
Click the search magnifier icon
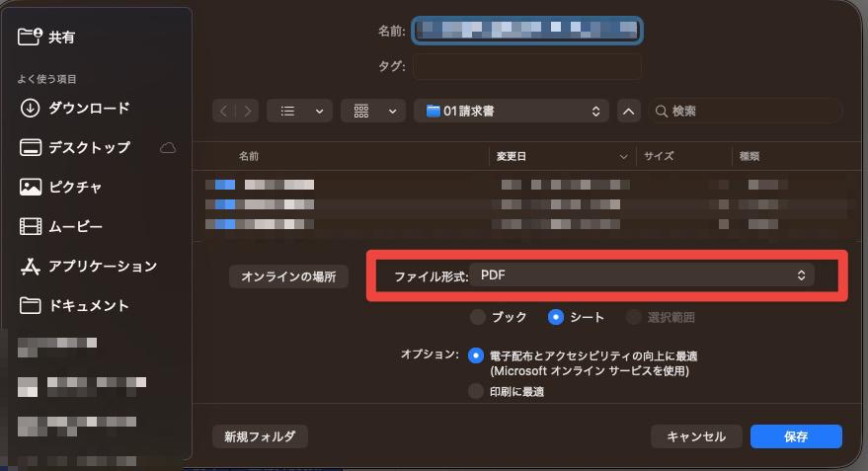tap(661, 112)
